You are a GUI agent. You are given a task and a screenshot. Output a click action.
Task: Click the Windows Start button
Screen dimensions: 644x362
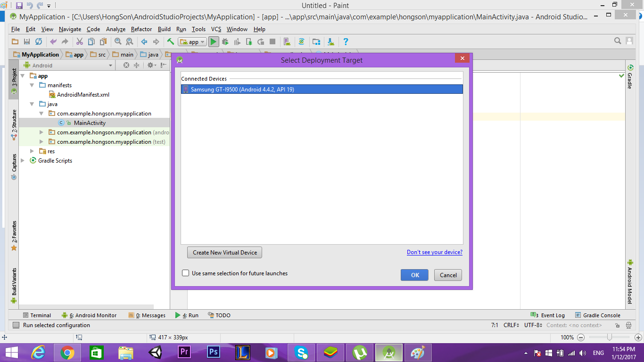[x=11, y=353]
